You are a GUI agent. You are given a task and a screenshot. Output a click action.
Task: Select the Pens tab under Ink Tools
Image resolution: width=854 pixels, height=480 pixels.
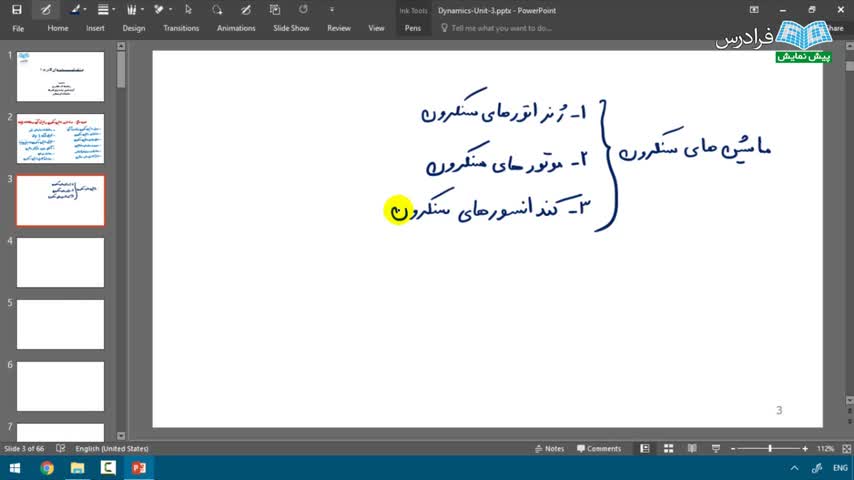[x=413, y=28]
